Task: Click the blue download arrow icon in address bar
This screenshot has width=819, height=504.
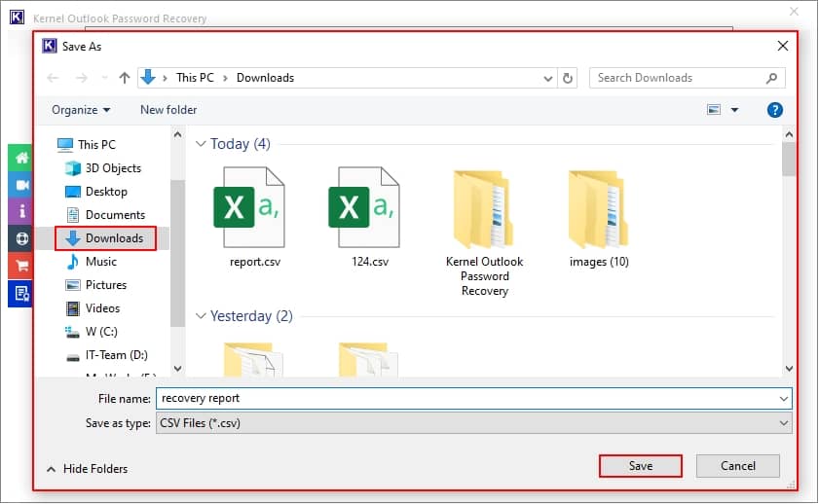Action: pyautogui.click(x=148, y=77)
